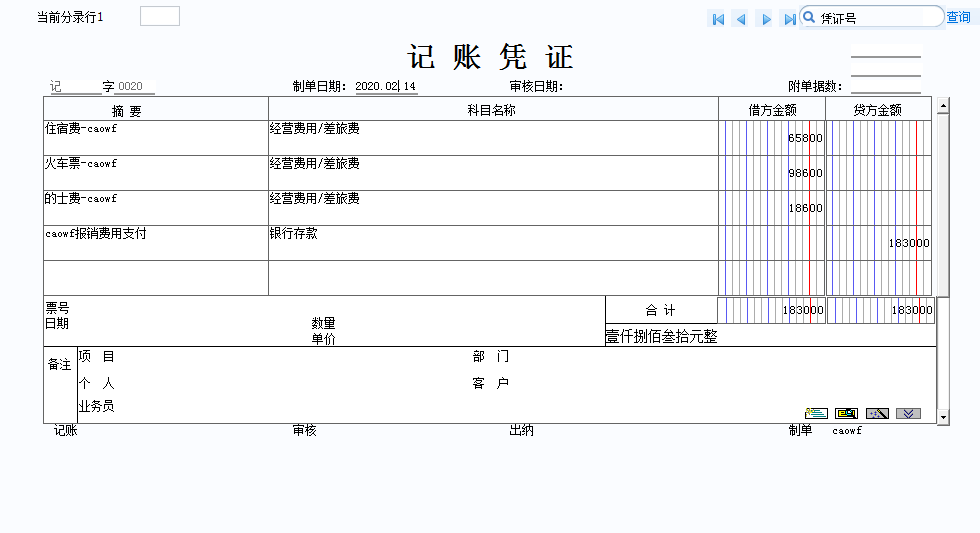This screenshot has width=980, height=533.
Task: Click the magnifier icon in the search box
Action: point(809,17)
